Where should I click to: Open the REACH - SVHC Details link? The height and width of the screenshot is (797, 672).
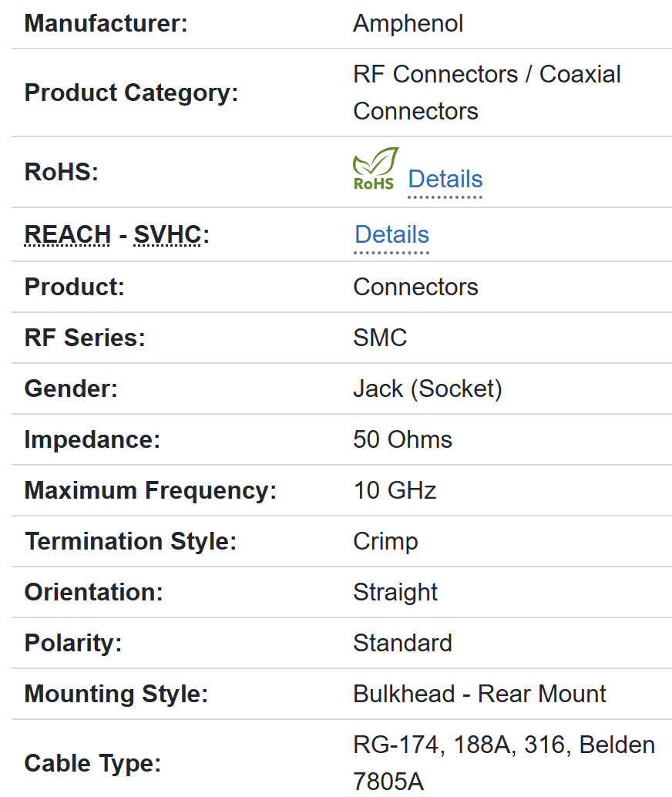391,234
